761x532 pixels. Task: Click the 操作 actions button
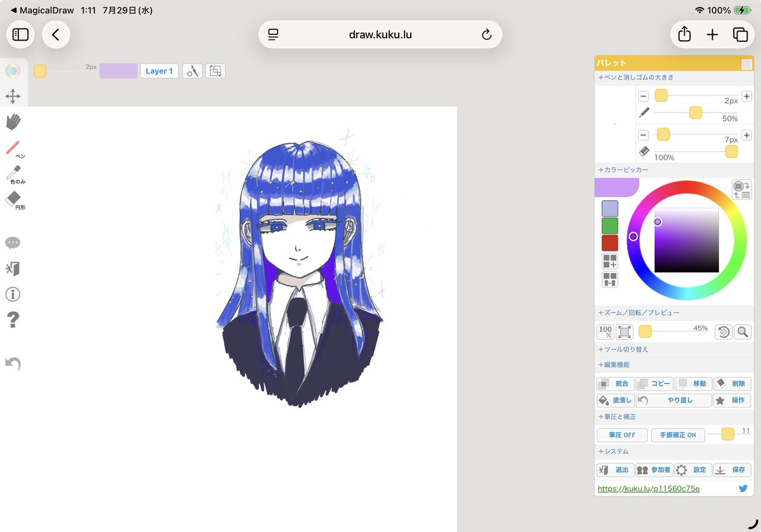732,401
